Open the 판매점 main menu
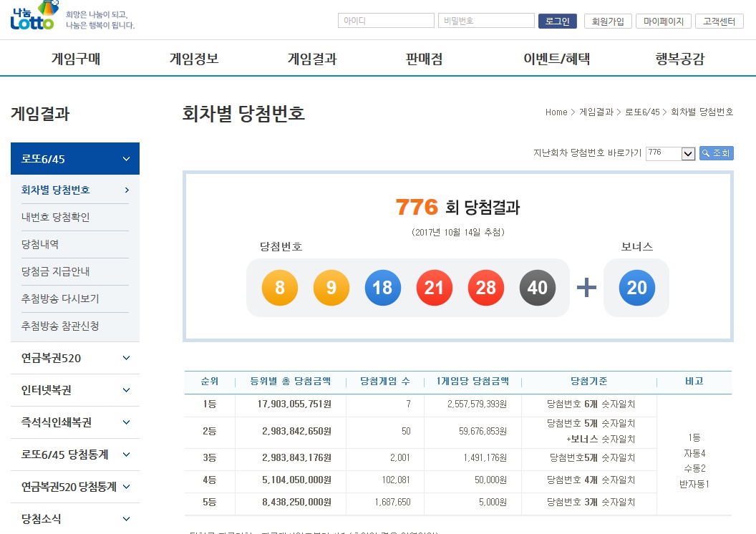The height and width of the screenshot is (534, 756). [424, 59]
